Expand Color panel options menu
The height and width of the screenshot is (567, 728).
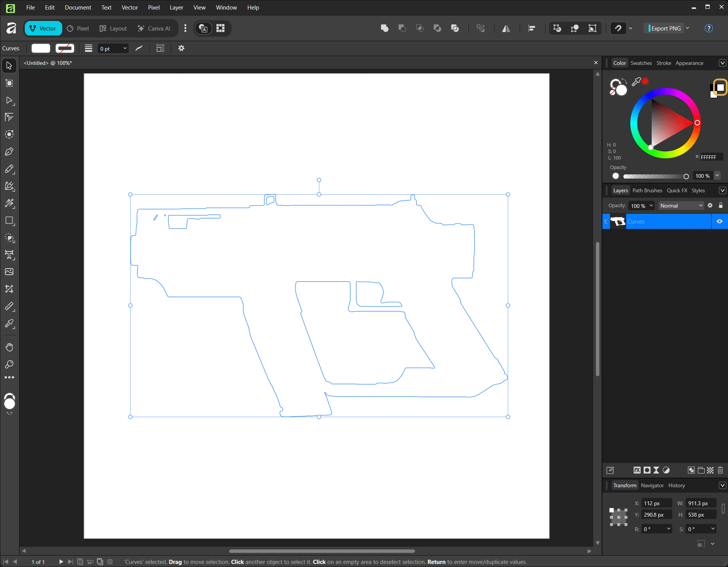click(722, 63)
